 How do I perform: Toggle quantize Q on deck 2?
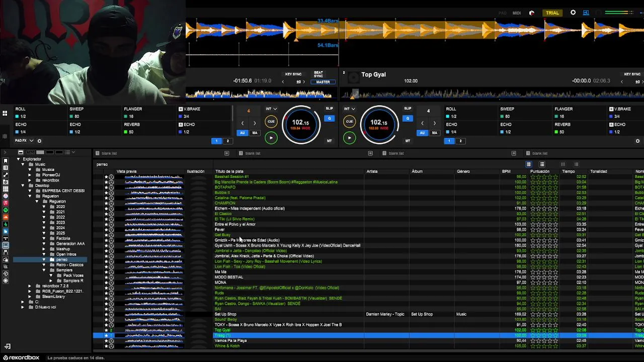coord(408,119)
